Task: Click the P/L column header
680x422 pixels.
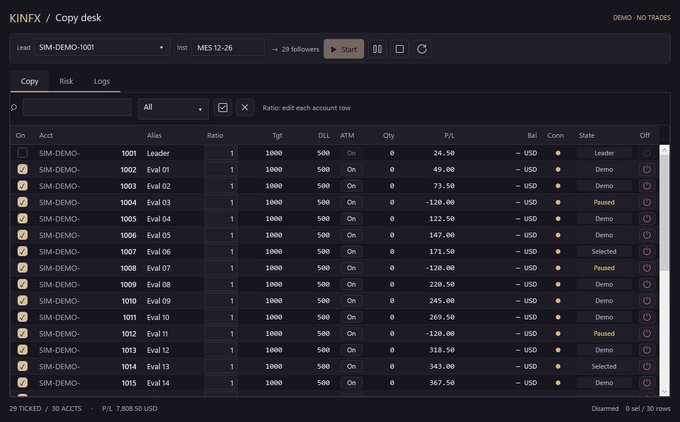Action: 449,135
